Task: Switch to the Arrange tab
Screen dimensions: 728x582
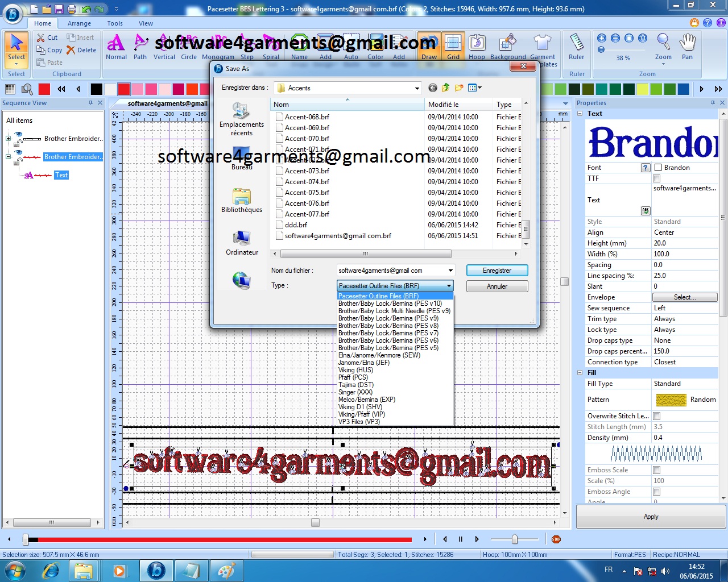Action: [x=79, y=23]
